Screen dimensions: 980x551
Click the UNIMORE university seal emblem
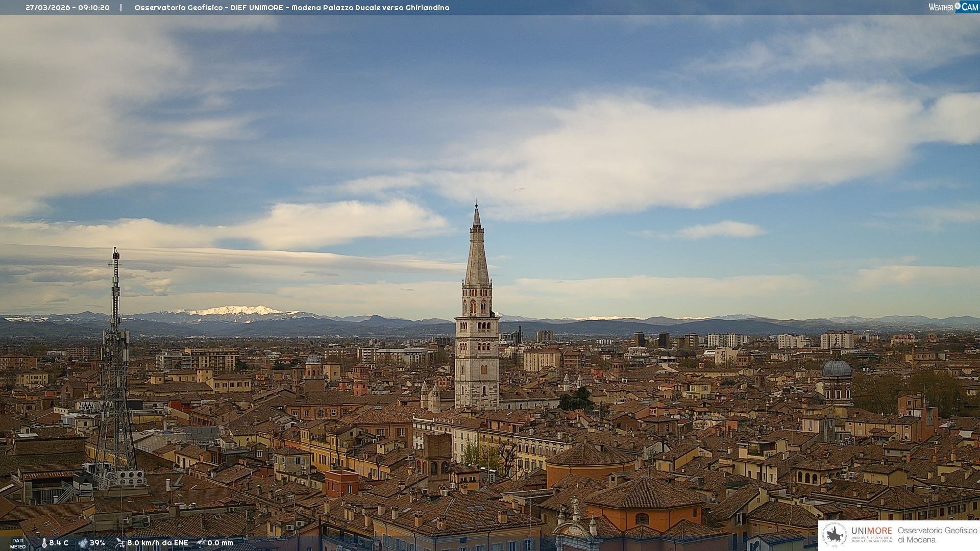(835, 535)
